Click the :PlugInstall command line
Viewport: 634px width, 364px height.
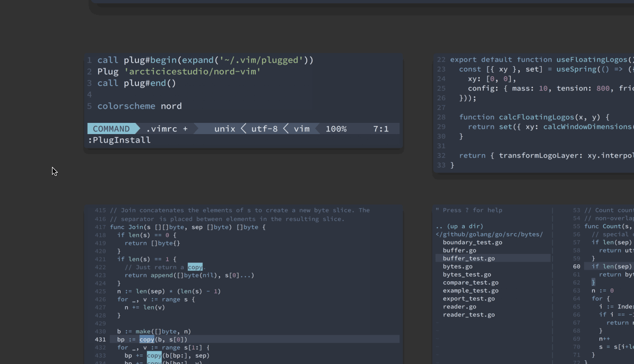point(119,140)
